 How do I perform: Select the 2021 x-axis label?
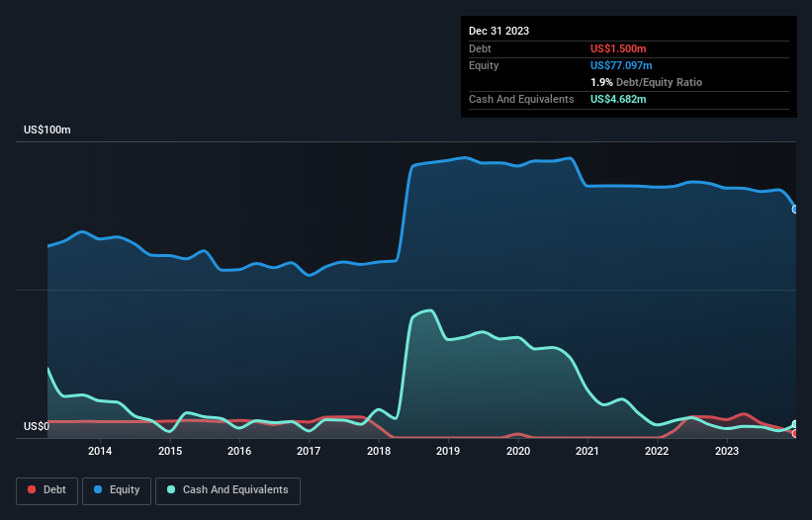587,451
